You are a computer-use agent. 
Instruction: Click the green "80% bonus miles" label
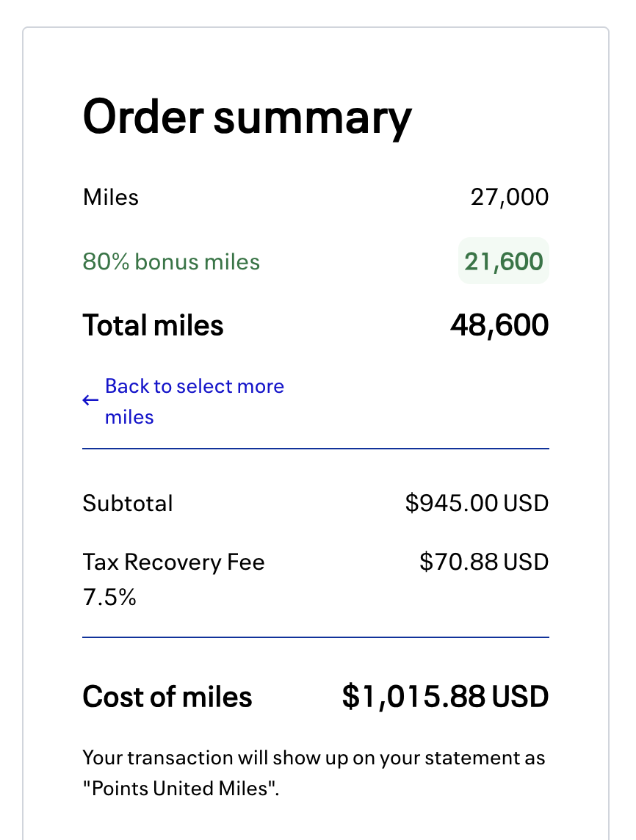pyautogui.click(x=171, y=261)
